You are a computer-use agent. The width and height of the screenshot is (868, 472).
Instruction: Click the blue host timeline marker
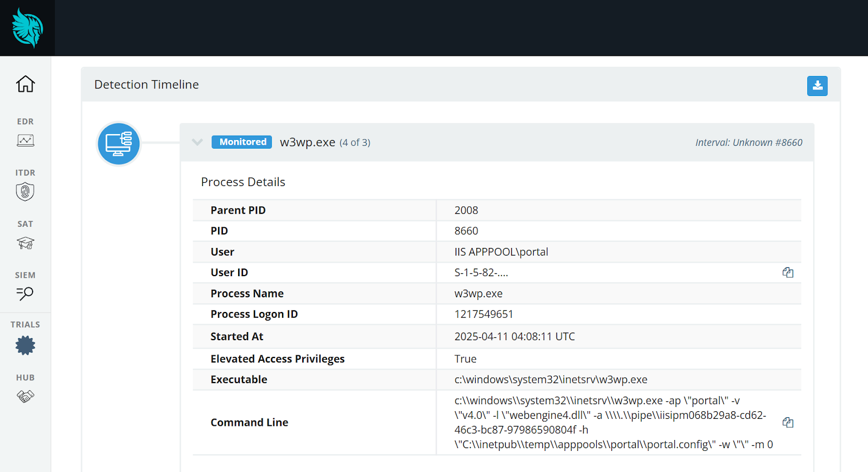119,144
